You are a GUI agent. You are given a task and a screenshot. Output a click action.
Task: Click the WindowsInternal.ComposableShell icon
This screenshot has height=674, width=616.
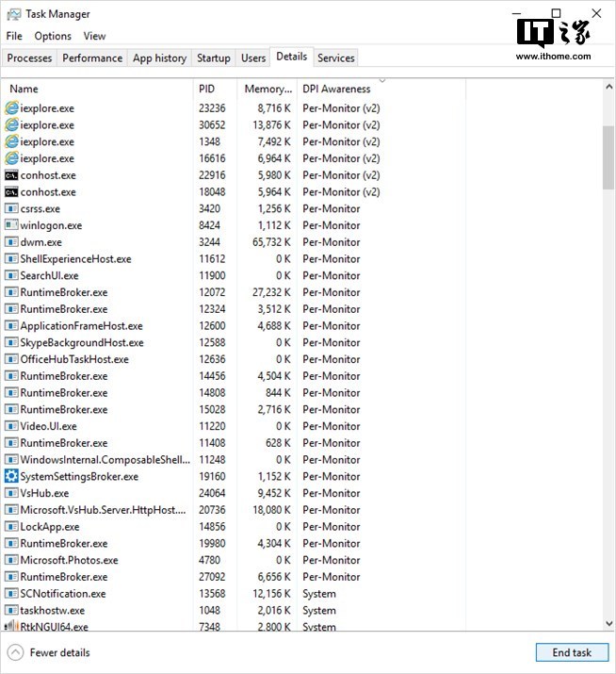pyautogui.click(x=11, y=459)
